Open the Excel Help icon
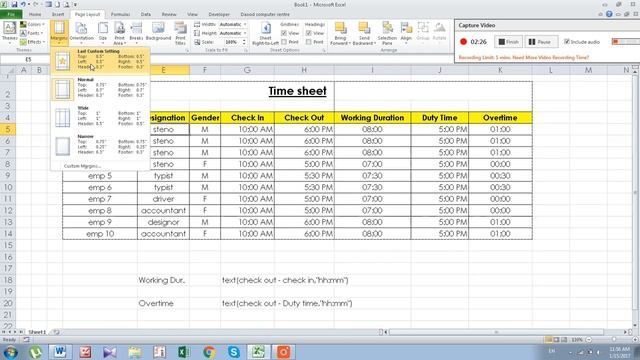The width and height of the screenshot is (640, 360). 609,14
